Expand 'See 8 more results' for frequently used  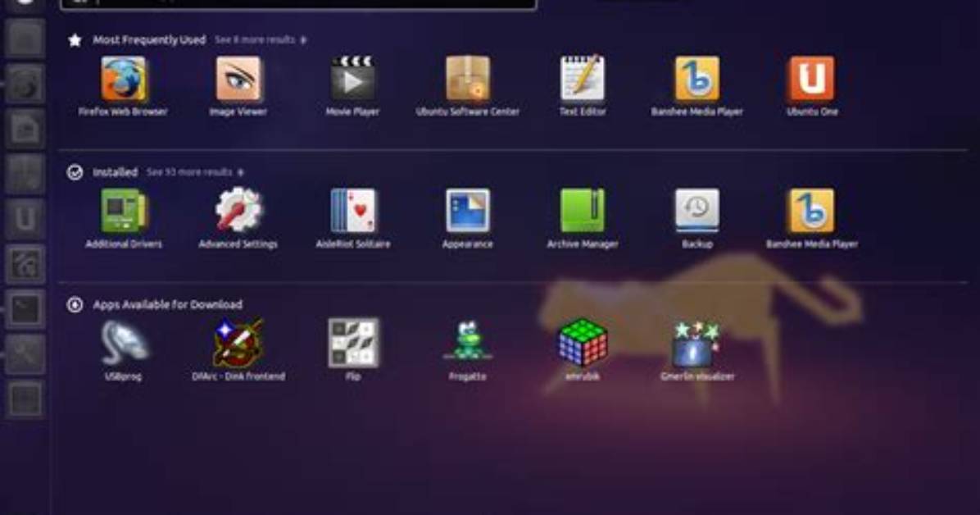[x=261, y=40]
